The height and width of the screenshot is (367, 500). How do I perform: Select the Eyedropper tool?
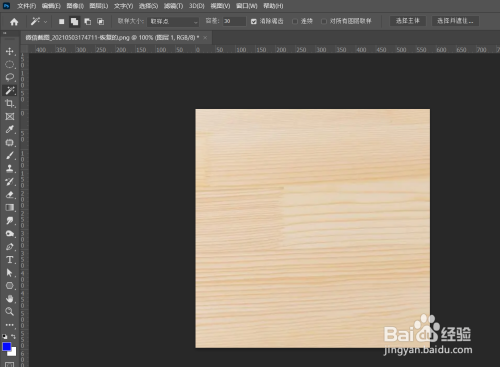tap(10, 129)
